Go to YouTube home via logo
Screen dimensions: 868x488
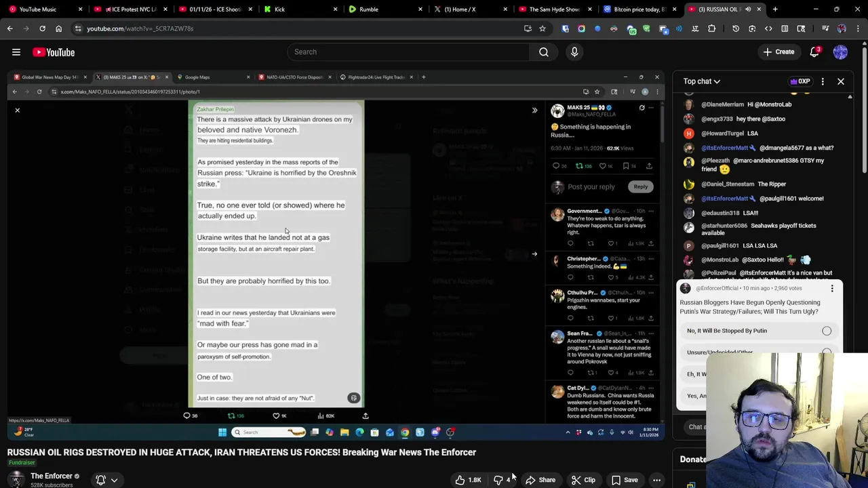coord(54,52)
